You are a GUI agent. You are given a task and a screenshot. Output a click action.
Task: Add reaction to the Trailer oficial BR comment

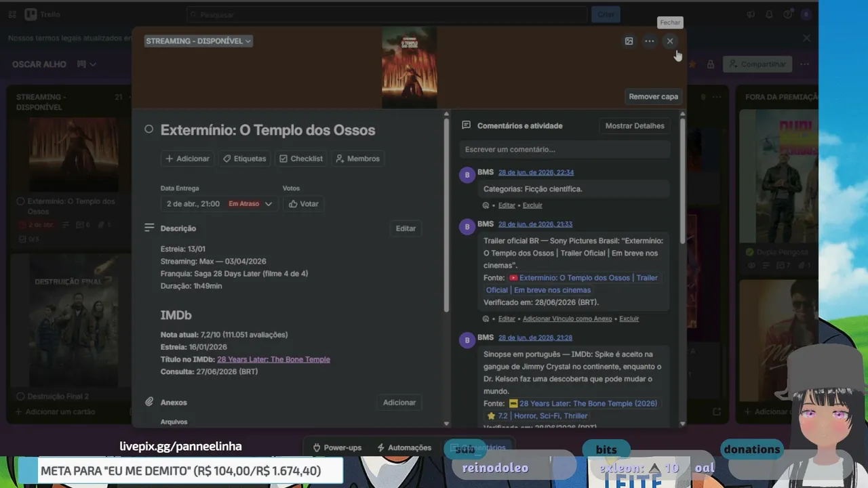[x=486, y=319]
